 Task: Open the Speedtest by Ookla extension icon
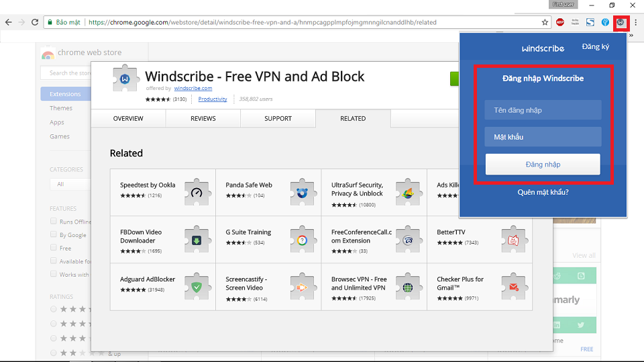197,192
